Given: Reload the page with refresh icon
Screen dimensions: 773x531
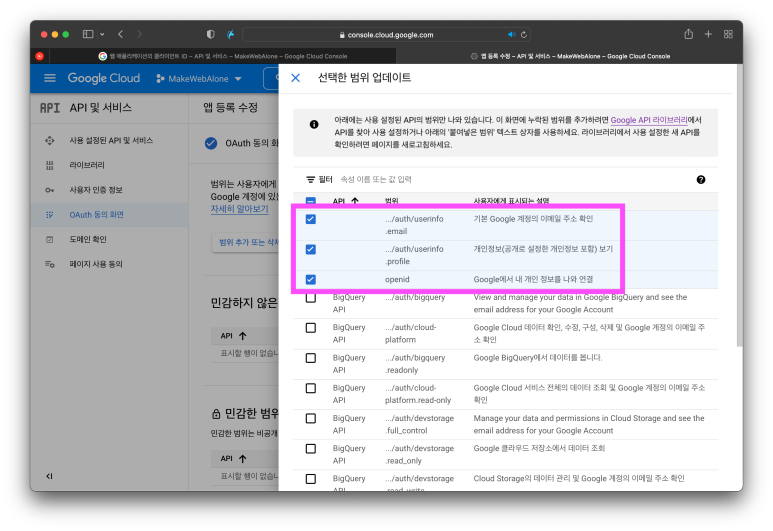Looking at the screenshot, I should point(524,35).
